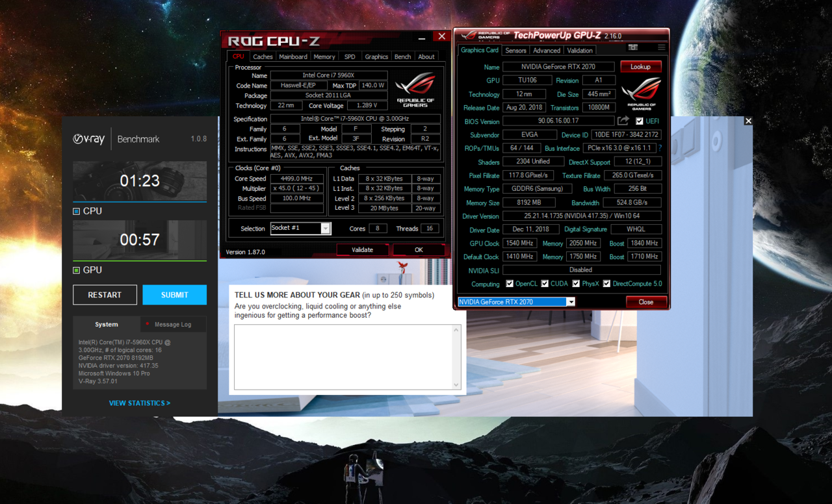The image size is (832, 504).
Task: Click the Subvendor value EVGA
Action: click(x=530, y=135)
